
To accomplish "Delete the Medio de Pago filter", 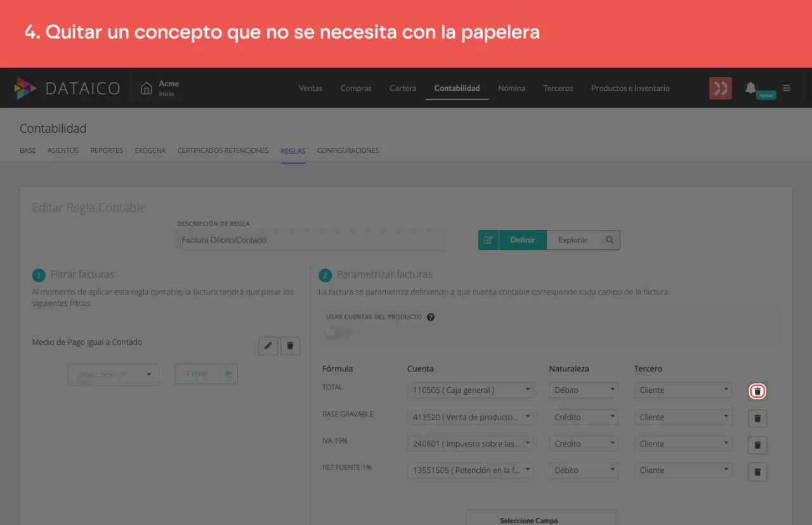I will [291, 345].
